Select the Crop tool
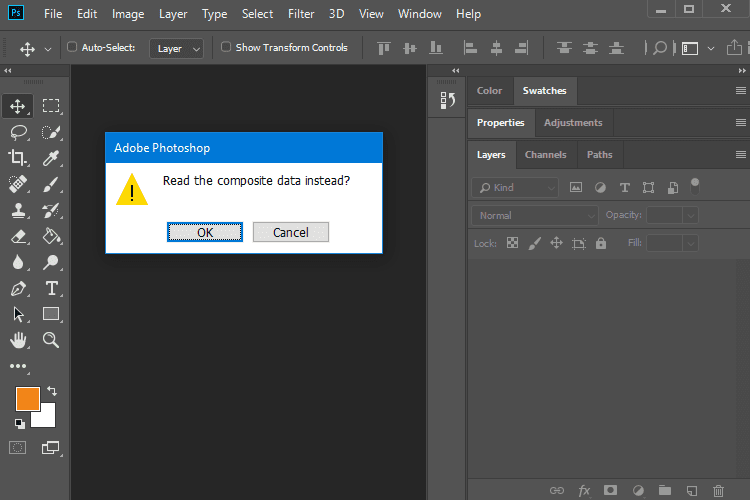 click(x=18, y=158)
